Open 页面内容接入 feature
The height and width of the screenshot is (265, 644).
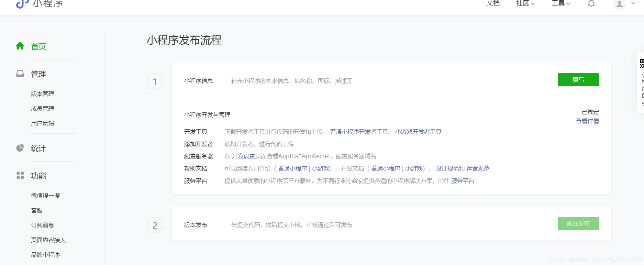click(48, 240)
